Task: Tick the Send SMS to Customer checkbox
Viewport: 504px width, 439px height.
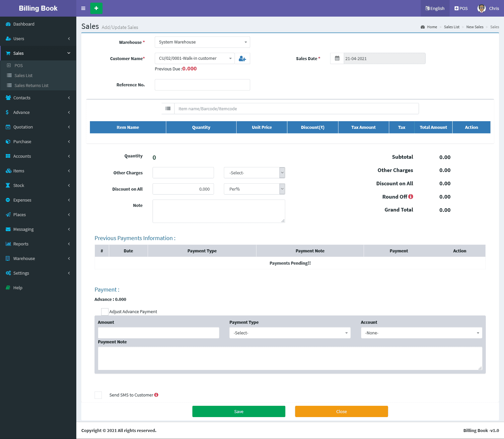Action: pyautogui.click(x=98, y=395)
